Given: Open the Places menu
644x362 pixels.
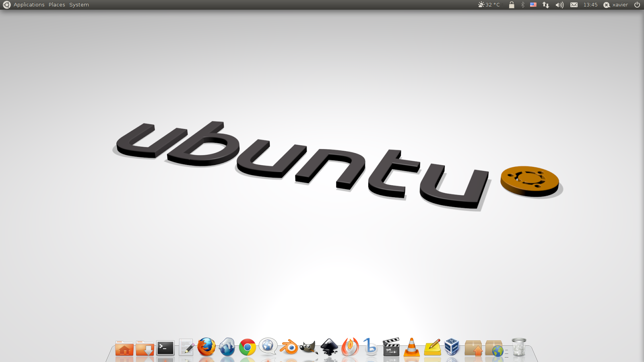Looking at the screenshot, I should 57,5.
